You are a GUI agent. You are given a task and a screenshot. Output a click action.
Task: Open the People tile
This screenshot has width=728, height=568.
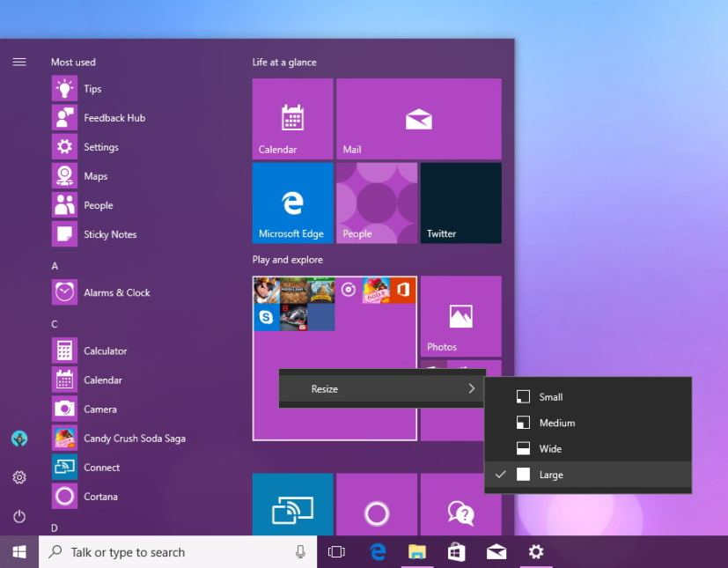[377, 203]
